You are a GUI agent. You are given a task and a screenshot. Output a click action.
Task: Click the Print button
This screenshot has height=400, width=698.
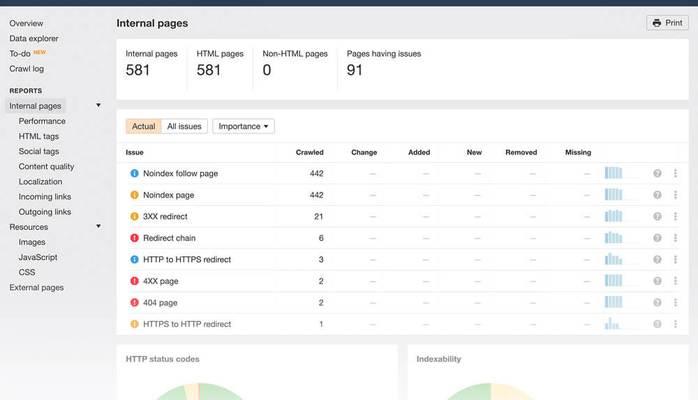pos(667,23)
